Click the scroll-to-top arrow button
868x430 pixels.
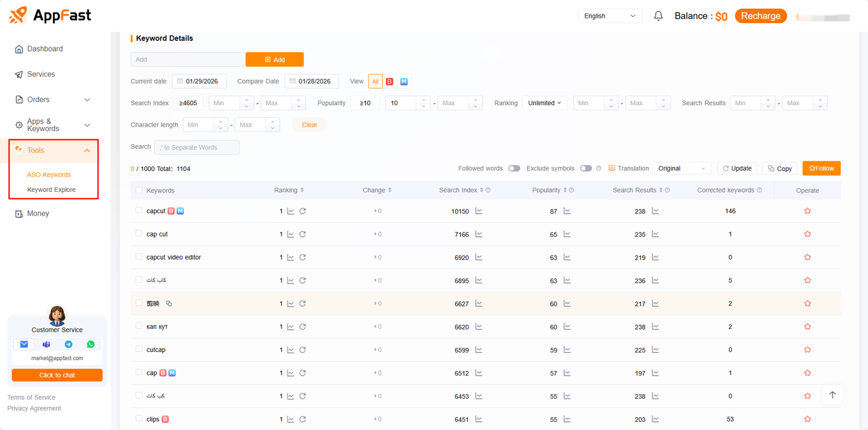(832, 395)
